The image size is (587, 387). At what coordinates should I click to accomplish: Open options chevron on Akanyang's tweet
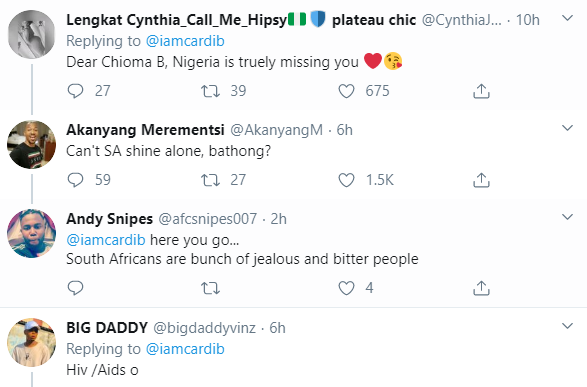[x=568, y=128]
